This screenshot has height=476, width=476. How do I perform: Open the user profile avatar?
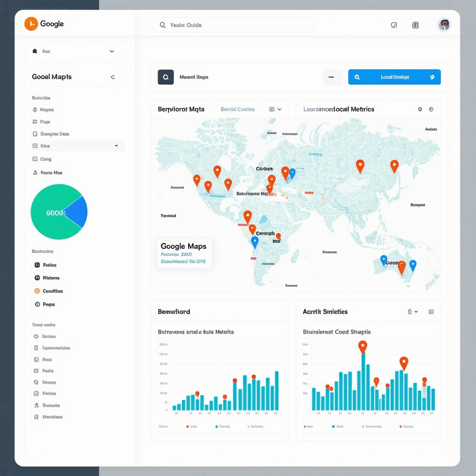point(444,25)
